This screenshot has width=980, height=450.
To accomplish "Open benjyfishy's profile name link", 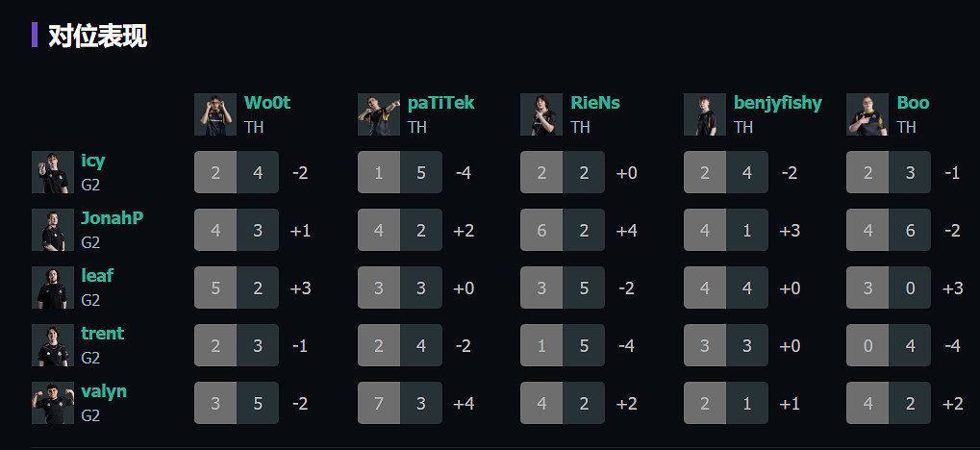I will pos(777,103).
